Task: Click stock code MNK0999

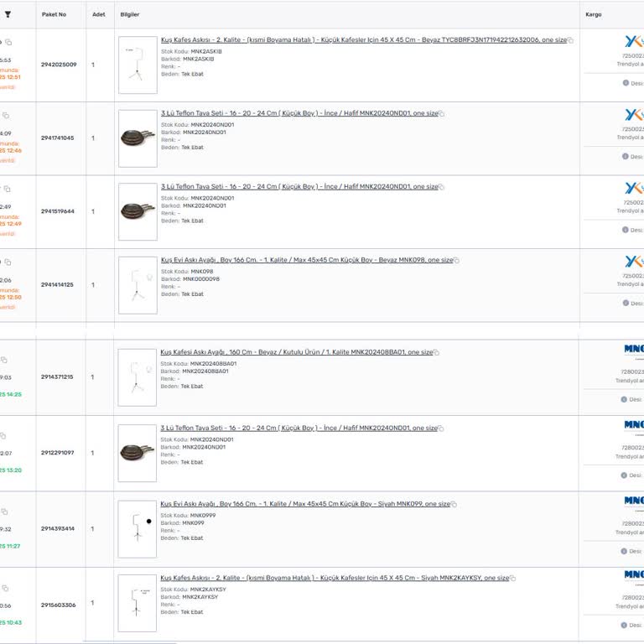Action: (203, 516)
